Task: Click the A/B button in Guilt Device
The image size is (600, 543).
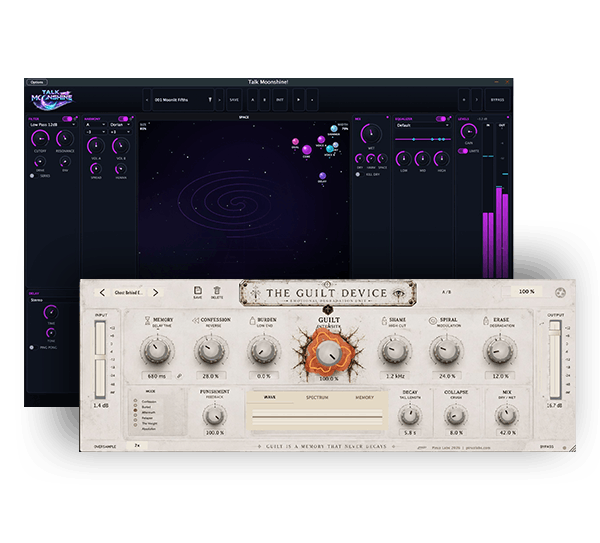Action: tap(447, 292)
